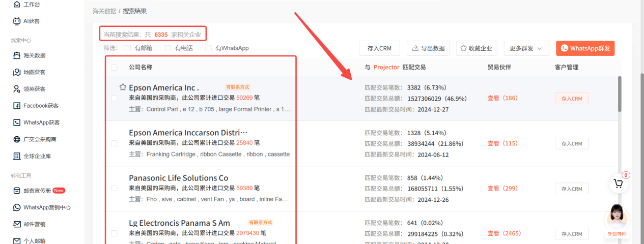
Task: Save Epson America Inccarson to CRM
Action: click(x=572, y=144)
